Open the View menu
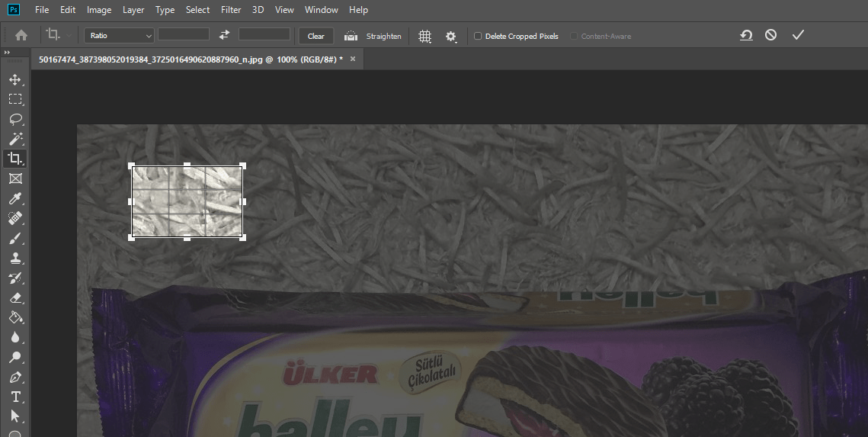The image size is (868, 437). (284, 10)
